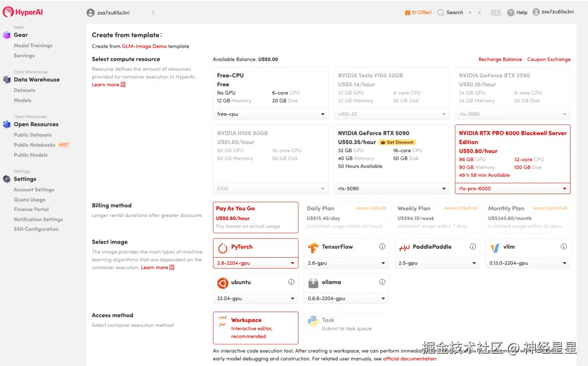Image resolution: width=588 pixels, height=366 pixels.
Task: Open the ubuntu info icon
Action: point(291,282)
